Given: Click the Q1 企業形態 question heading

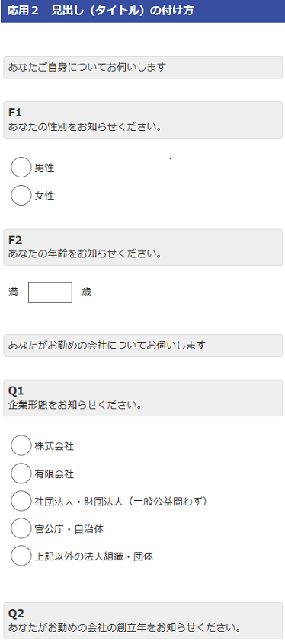Looking at the screenshot, I should click(143, 398).
